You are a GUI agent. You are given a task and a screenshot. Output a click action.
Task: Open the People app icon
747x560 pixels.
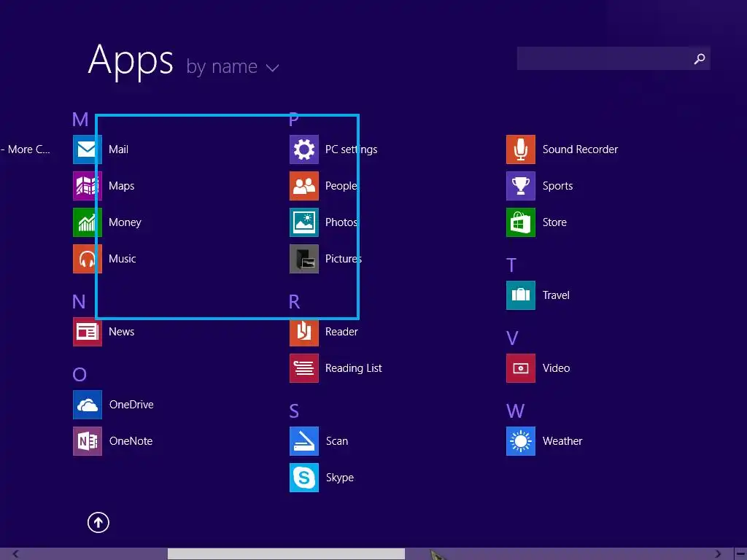(304, 186)
